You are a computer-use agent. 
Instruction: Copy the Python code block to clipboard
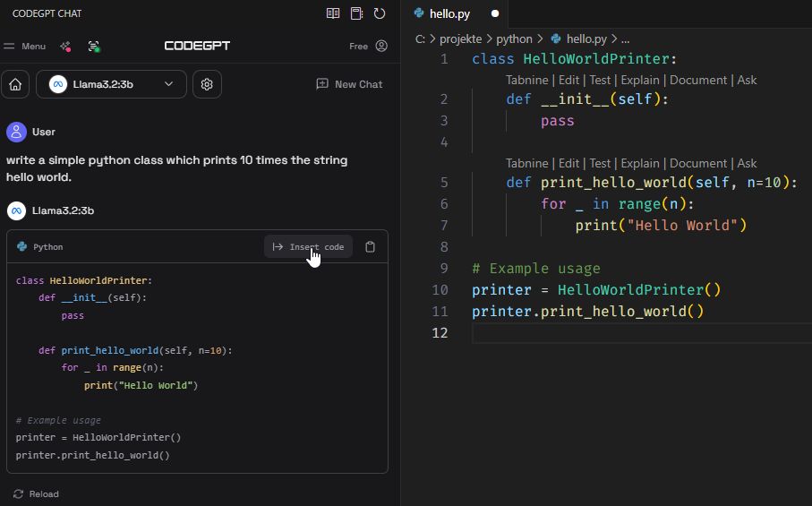pos(371,247)
